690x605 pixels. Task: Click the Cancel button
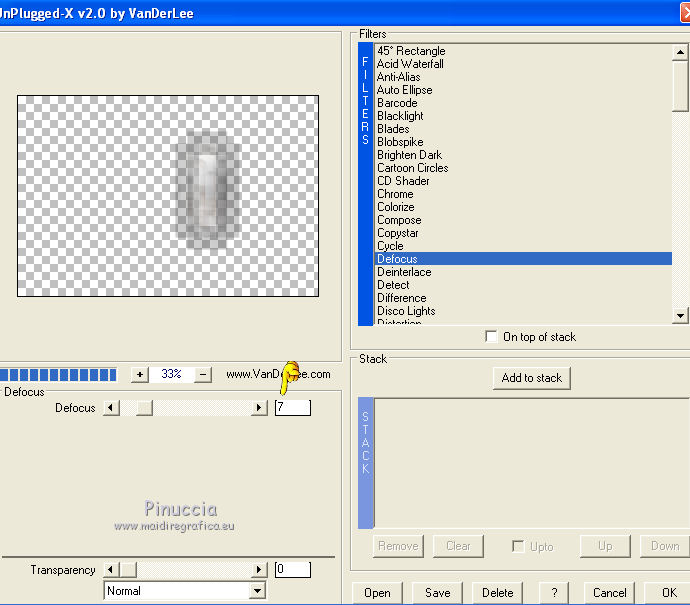coord(609,593)
